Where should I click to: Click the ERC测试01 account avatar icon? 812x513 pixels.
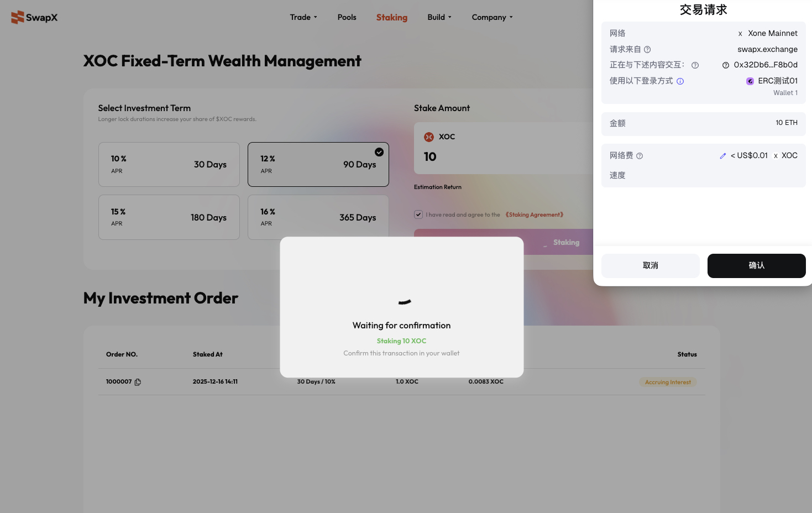(750, 81)
